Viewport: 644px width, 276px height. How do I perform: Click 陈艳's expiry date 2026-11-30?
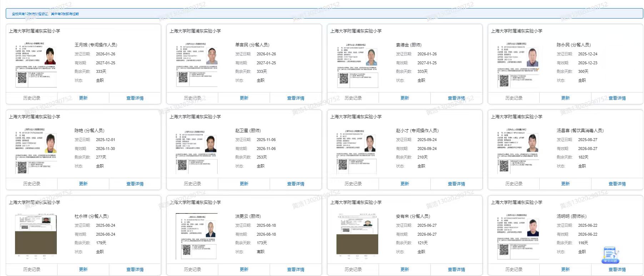pos(105,149)
